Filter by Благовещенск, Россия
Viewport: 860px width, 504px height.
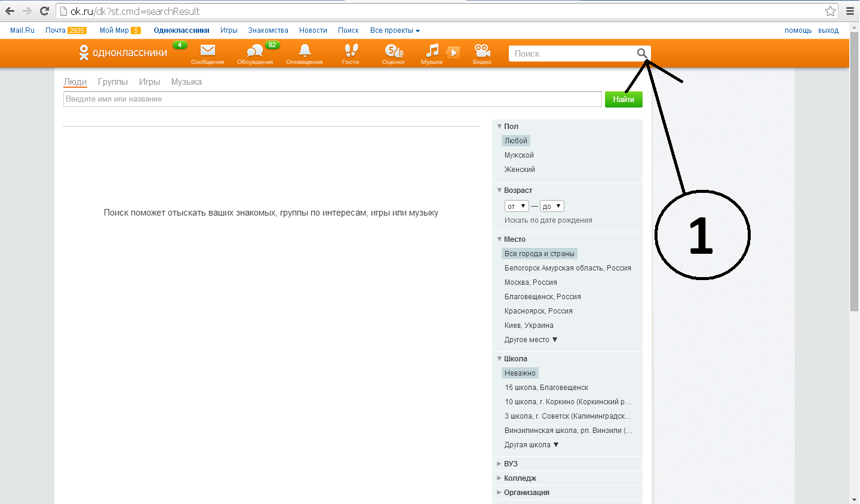(543, 297)
